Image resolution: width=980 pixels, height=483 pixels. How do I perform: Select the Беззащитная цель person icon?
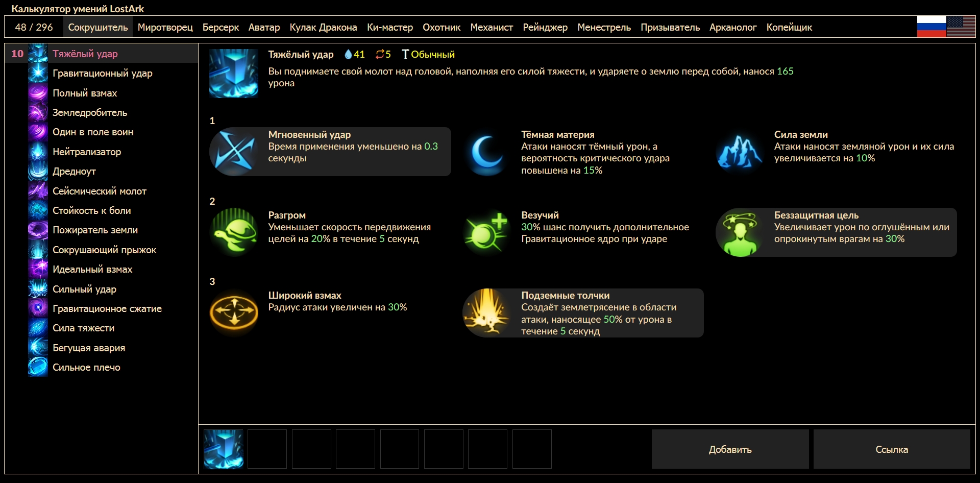[x=740, y=232]
